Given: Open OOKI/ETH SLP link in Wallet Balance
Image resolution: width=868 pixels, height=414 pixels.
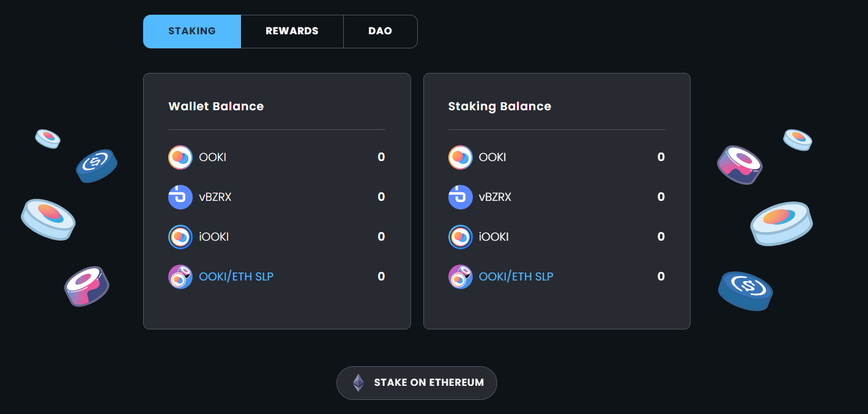Looking at the screenshot, I should (236, 277).
